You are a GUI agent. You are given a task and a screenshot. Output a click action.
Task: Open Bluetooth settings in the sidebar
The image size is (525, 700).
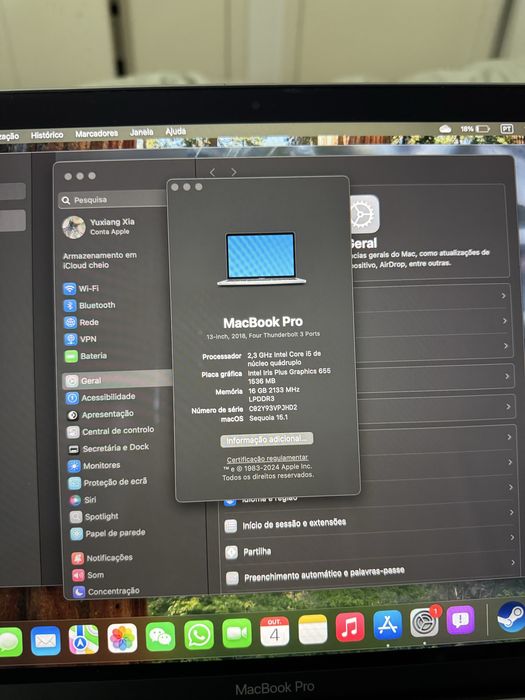pos(90,305)
